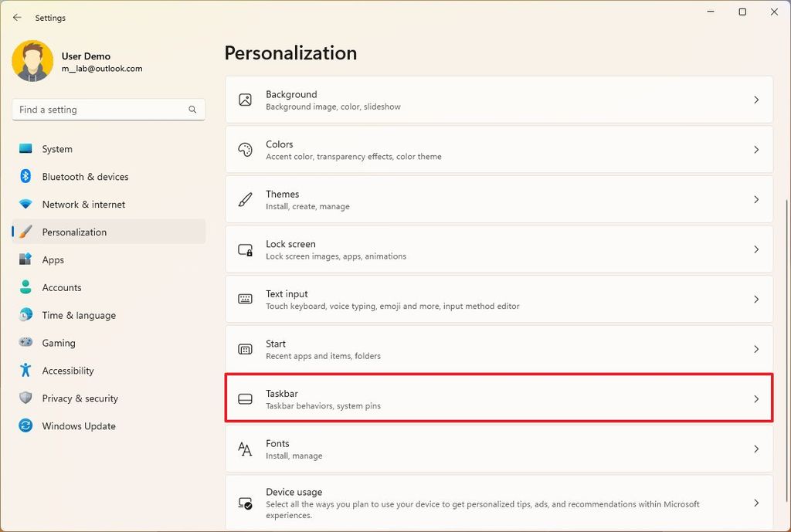Select the Themes brush icon

pyautogui.click(x=245, y=199)
